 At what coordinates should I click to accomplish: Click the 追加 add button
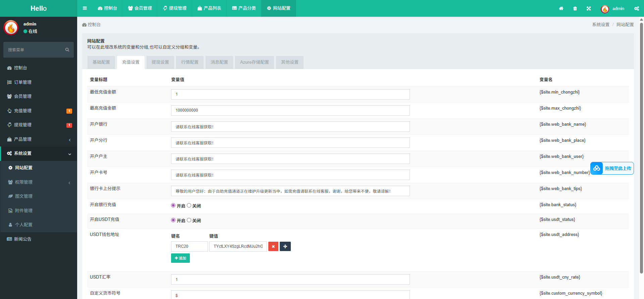[x=180, y=258]
